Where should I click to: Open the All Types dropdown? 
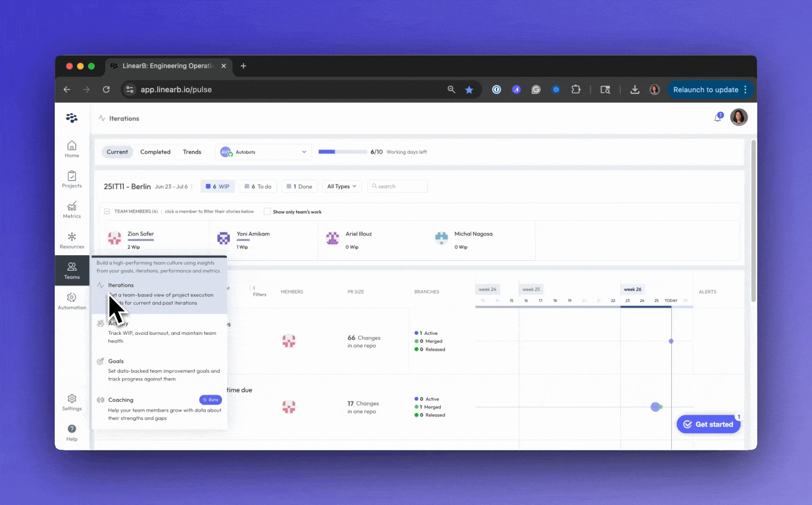tap(341, 186)
